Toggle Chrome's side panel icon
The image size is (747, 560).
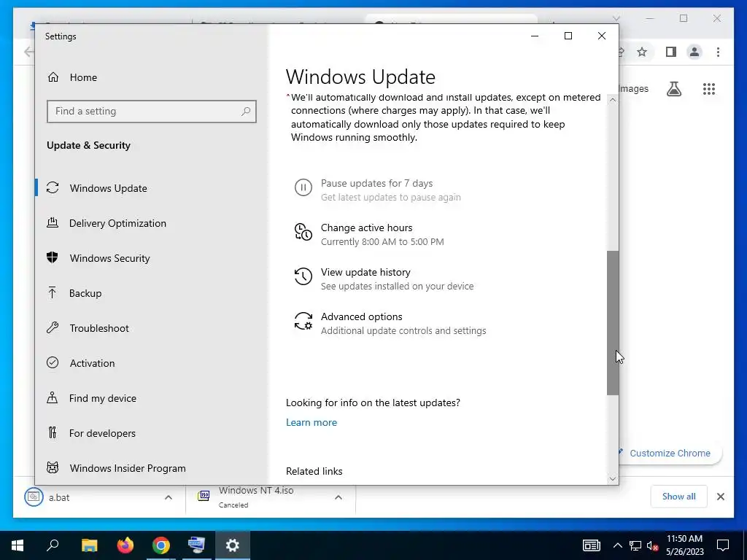click(x=671, y=52)
